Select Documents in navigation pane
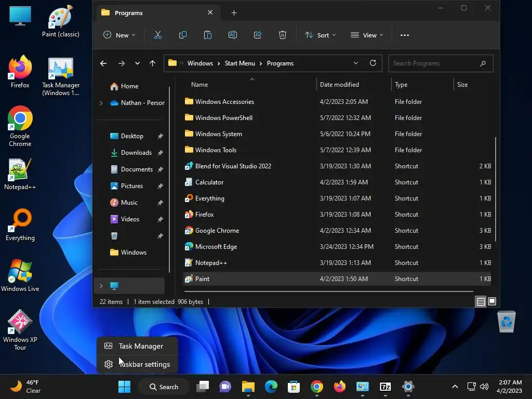 136,169
